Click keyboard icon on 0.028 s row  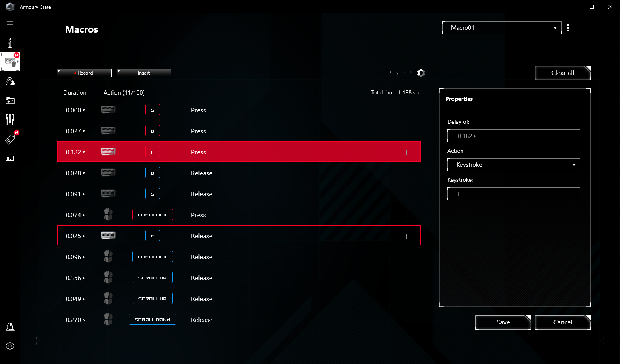point(108,173)
